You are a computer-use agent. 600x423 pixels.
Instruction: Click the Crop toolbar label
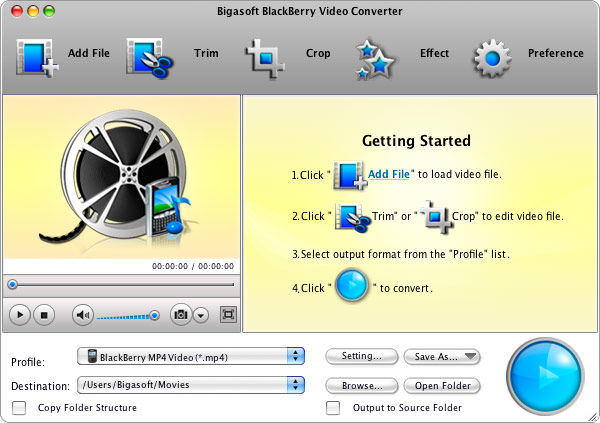(318, 53)
